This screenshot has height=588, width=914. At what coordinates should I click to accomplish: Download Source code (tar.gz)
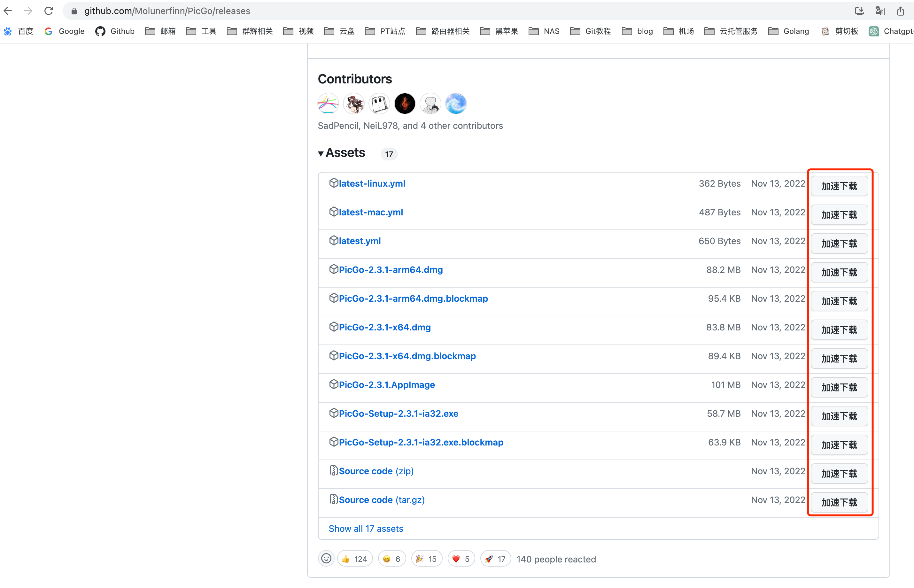pyautogui.click(x=382, y=500)
